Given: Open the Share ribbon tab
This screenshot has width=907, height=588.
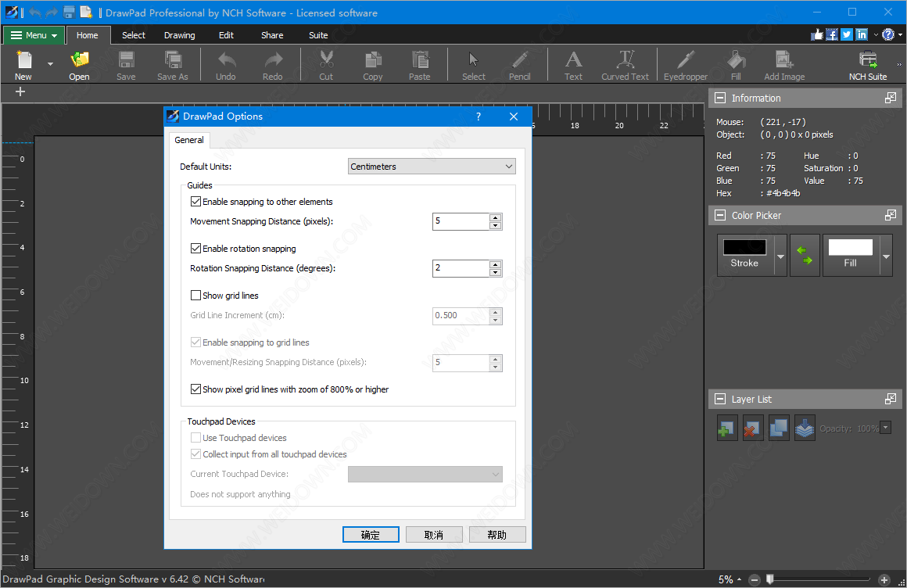Looking at the screenshot, I should pos(272,35).
